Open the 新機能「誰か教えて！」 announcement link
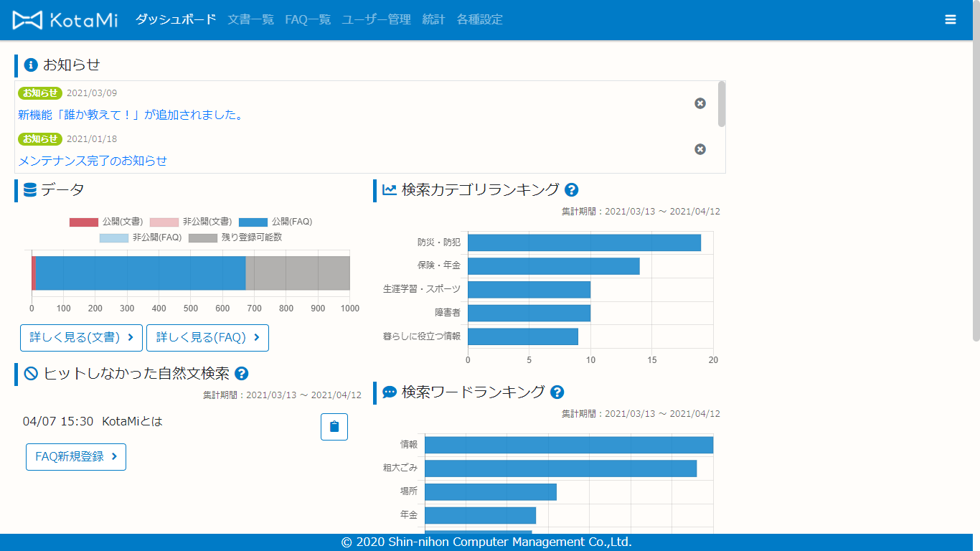 pyautogui.click(x=131, y=115)
